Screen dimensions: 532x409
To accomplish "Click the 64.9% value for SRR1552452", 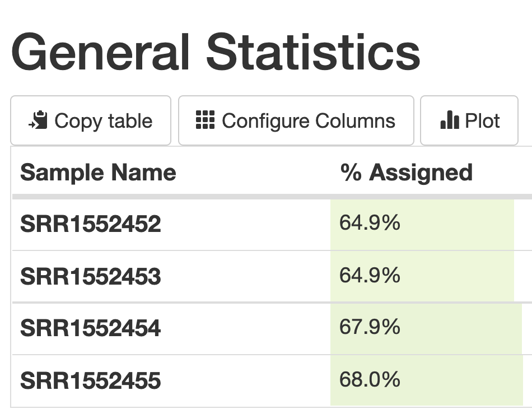I will (370, 222).
